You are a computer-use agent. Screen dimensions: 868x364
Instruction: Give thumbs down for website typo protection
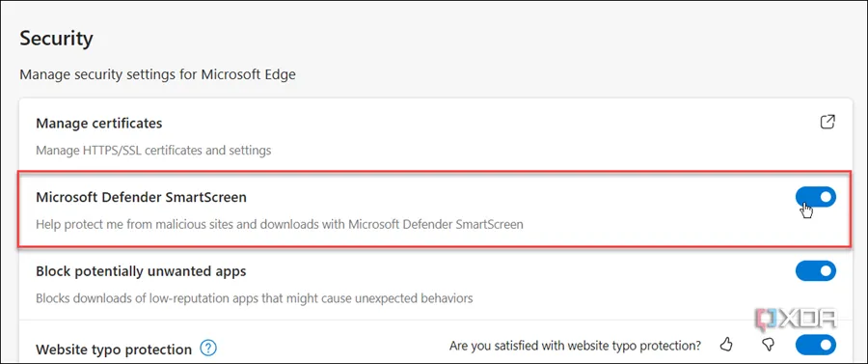click(768, 345)
